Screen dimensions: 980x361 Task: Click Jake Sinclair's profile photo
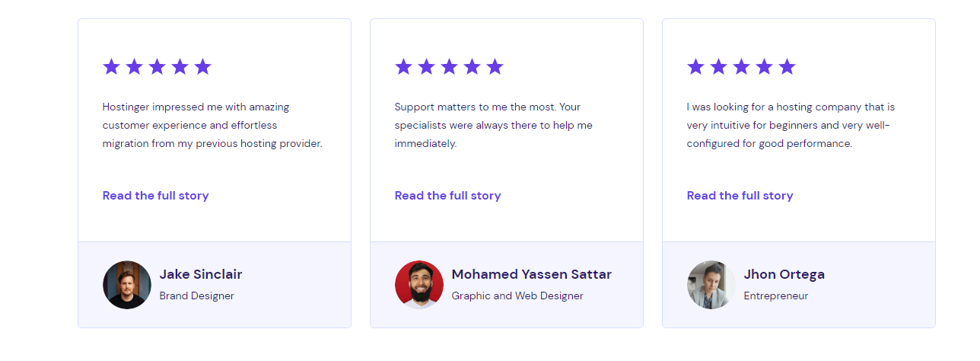click(x=127, y=285)
